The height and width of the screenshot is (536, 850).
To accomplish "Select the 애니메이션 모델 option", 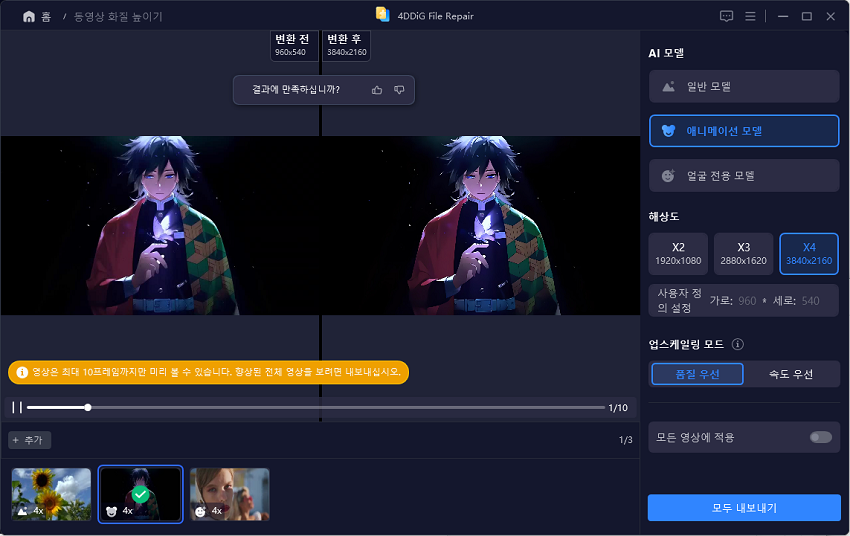I will pos(744,131).
